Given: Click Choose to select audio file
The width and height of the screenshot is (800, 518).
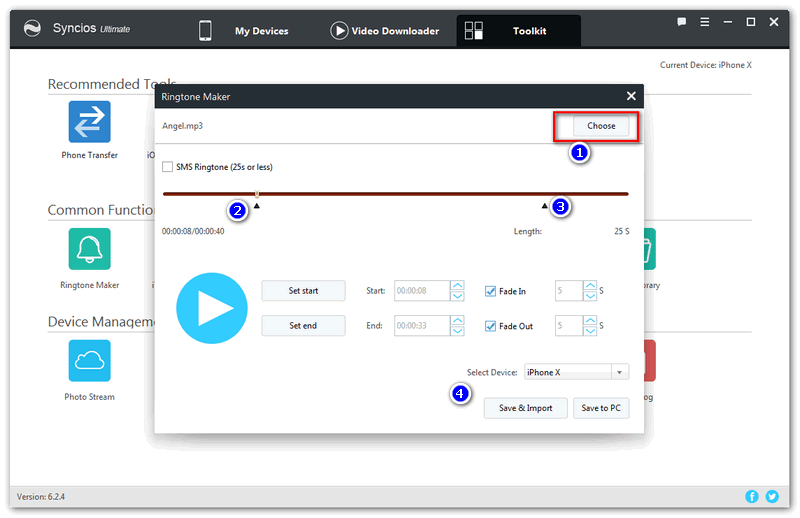Looking at the screenshot, I should click(x=601, y=126).
